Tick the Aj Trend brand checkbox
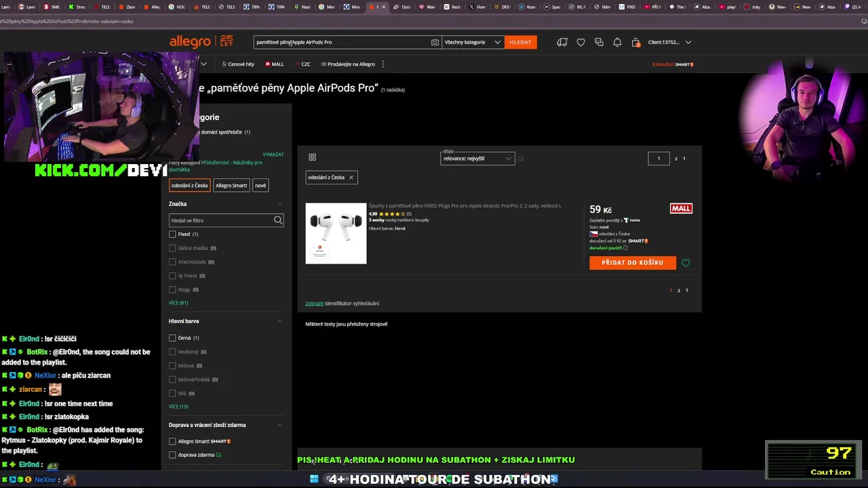The image size is (868, 488). point(172,276)
